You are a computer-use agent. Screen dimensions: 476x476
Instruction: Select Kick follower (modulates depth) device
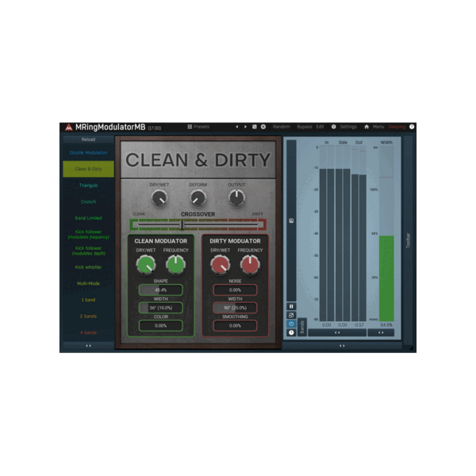tap(88, 251)
